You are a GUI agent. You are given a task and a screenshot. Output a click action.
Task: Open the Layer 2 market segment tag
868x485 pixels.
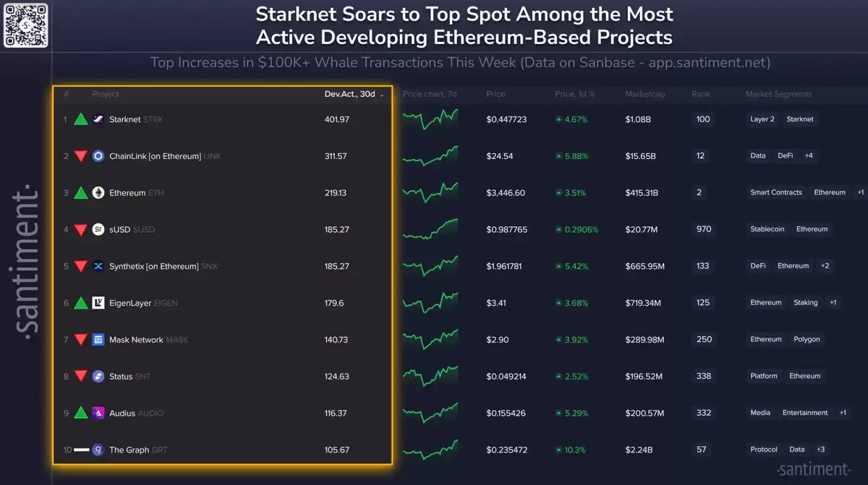pos(762,119)
